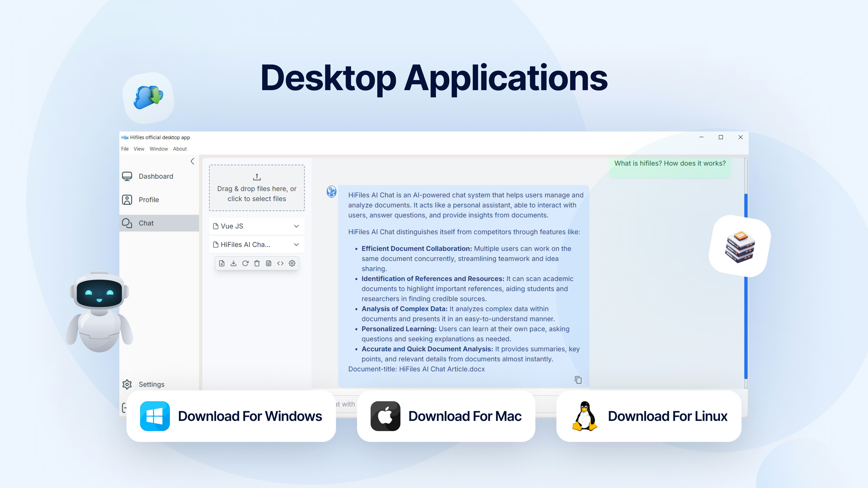Go to Dashboard in the sidebar
Image resolution: width=868 pixels, height=488 pixels.
pos(156,176)
